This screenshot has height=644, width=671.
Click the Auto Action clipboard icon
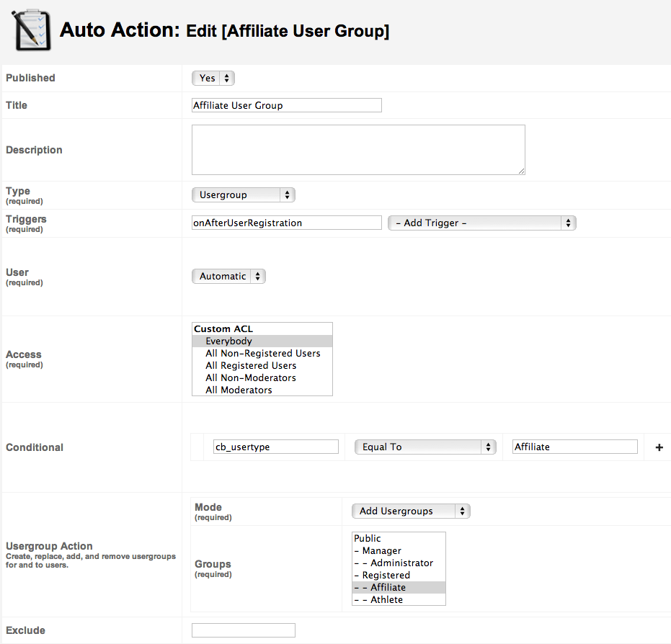[31, 30]
